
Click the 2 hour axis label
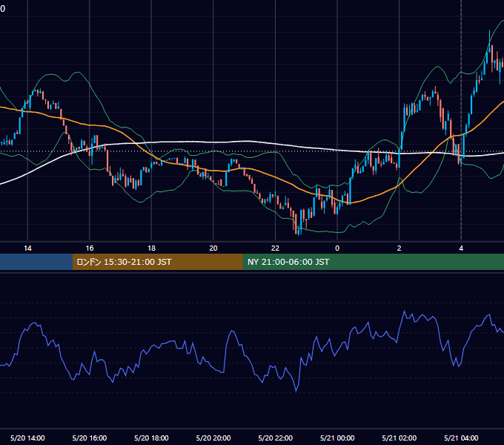pyautogui.click(x=399, y=248)
